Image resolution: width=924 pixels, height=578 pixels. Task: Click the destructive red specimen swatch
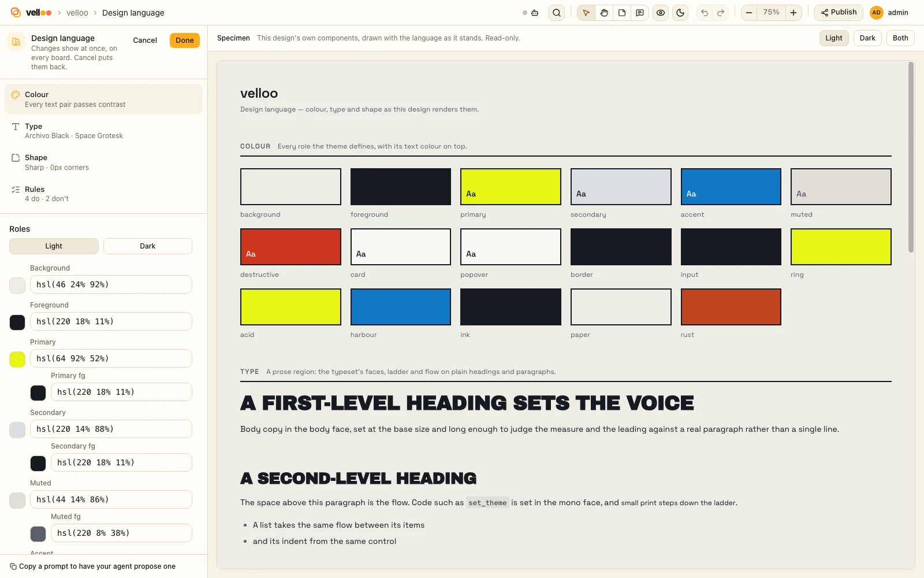point(290,247)
